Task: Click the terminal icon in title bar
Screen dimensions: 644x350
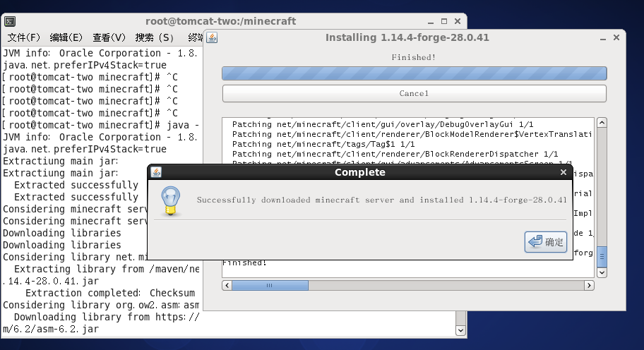Action: pyautogui.click(x=10, y=21)
